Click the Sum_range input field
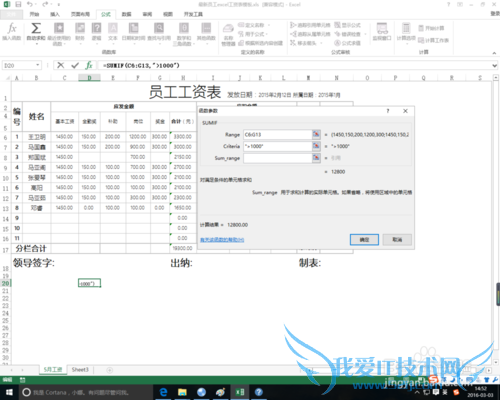The image size is (500, 400). [x=277, y=158]
